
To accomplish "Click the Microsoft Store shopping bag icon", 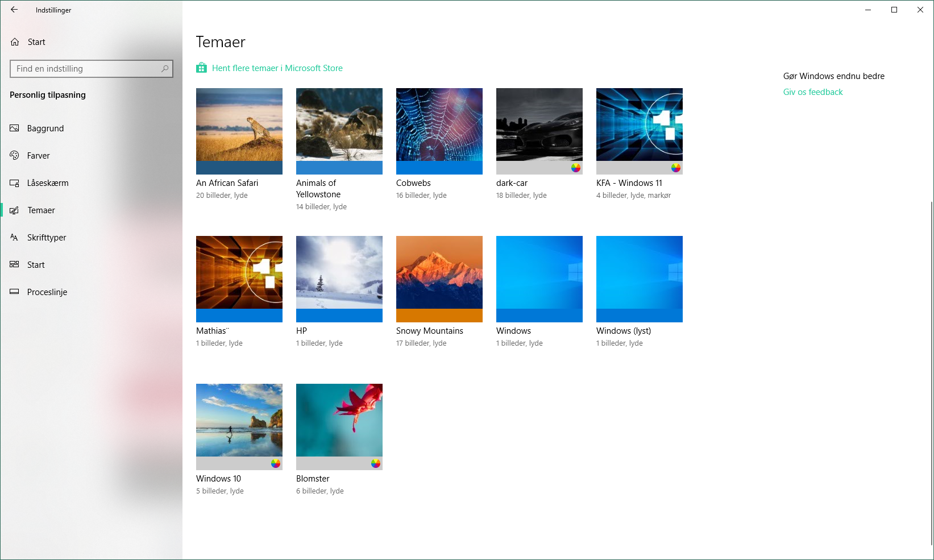I will [201, 68].
